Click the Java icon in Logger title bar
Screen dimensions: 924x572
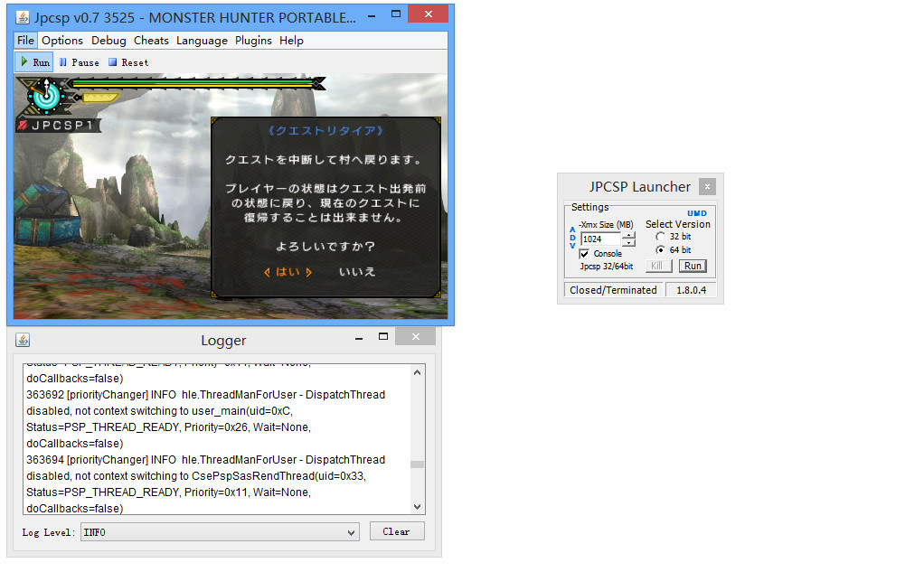23,341
